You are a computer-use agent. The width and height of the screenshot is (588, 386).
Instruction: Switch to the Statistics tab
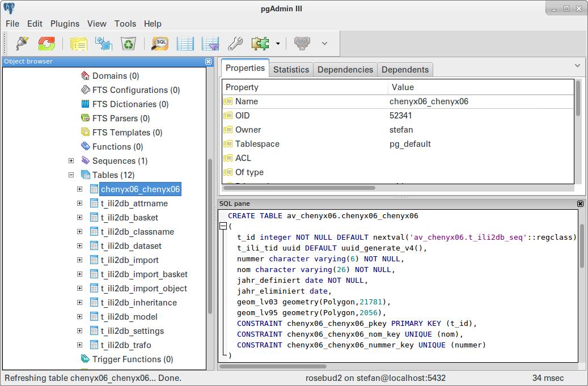[291, 70]
